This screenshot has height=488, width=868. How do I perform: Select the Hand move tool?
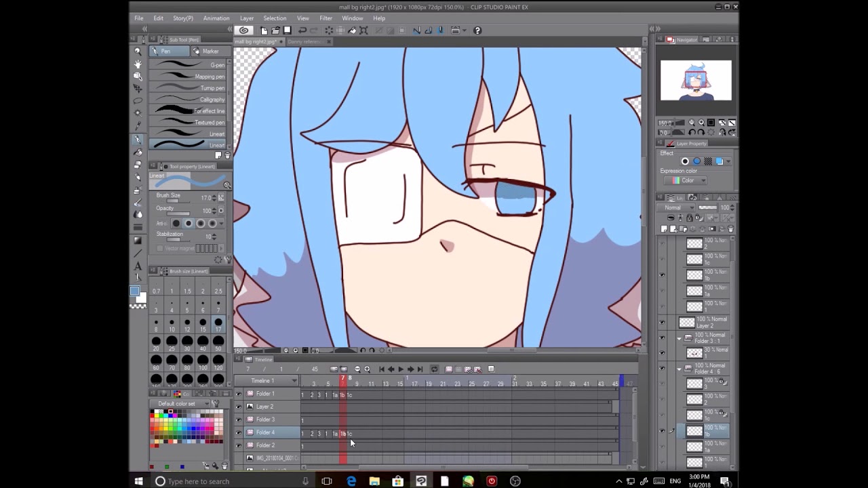pos(138,64)
